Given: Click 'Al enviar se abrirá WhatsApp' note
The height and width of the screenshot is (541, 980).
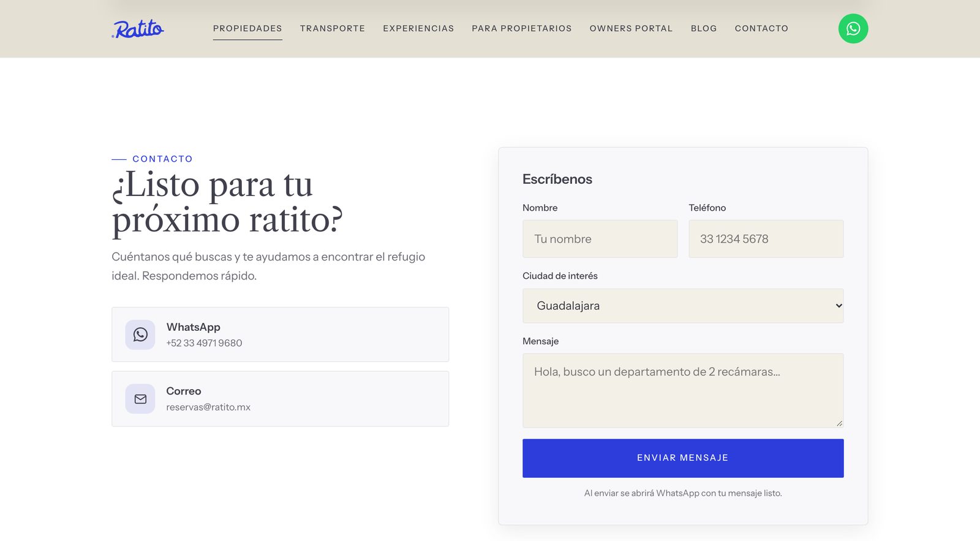Looking at the screenshot, I should pyautogui.click(x=683, y=493).
